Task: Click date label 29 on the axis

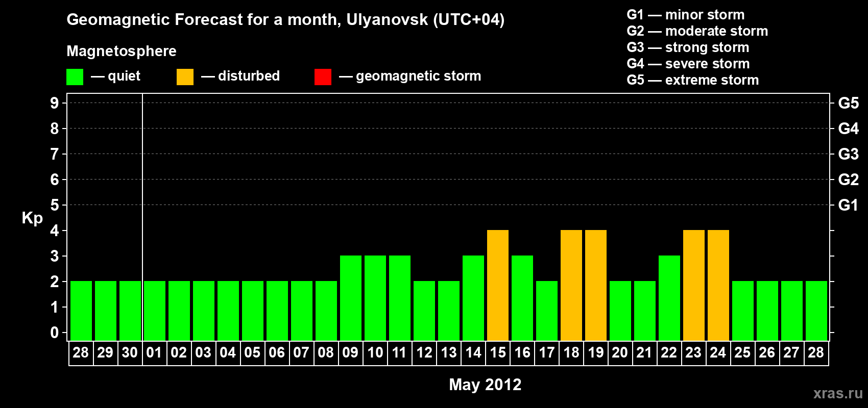Action: pos(105,353)
